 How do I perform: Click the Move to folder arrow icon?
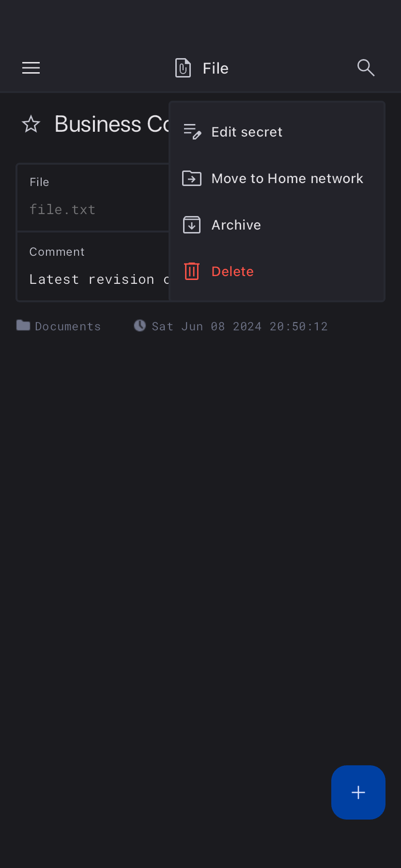[192, 178]
